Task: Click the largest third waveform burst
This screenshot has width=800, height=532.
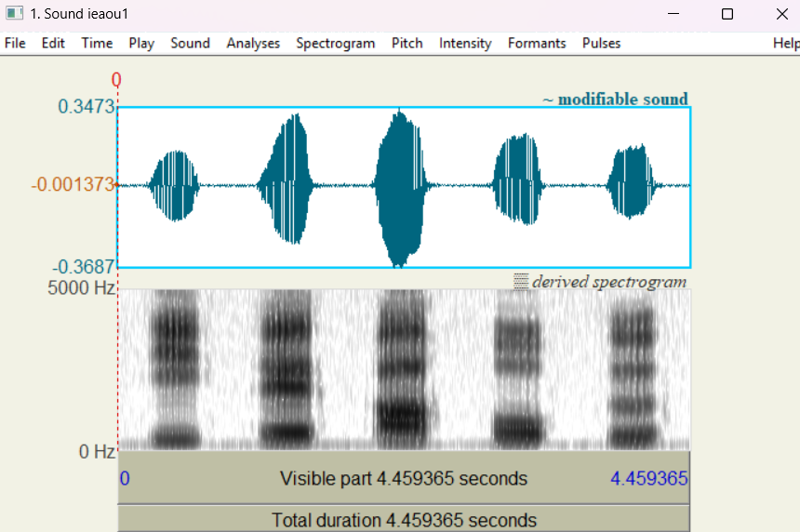Action: tap(401, 188)
